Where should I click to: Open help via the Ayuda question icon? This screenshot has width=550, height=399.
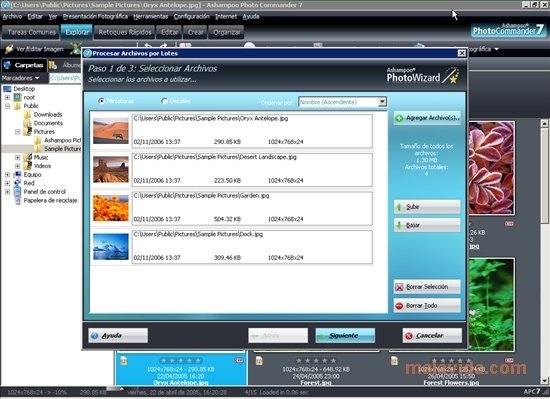tap(94, 336)
